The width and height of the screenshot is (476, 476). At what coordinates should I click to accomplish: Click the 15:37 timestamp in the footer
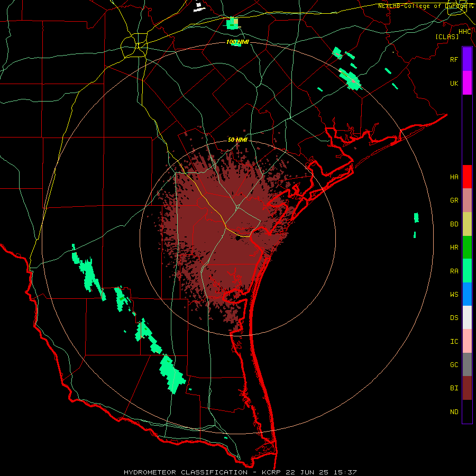tap(346, 472)
